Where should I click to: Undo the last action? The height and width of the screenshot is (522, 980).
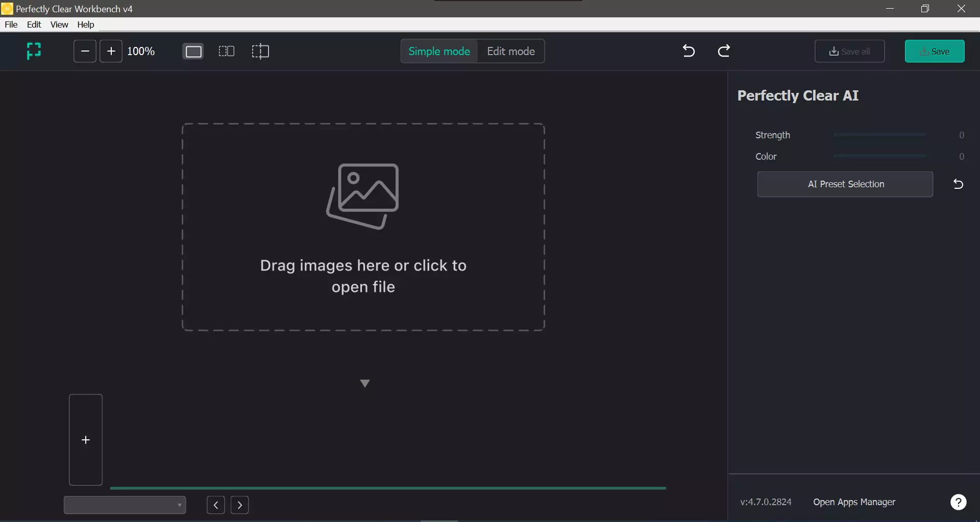click(x=689, y=51)
